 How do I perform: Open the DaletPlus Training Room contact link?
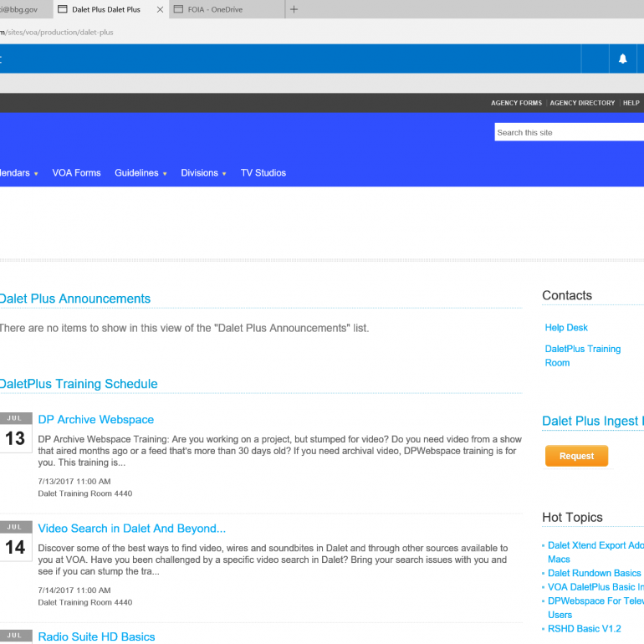coord(582,355)
